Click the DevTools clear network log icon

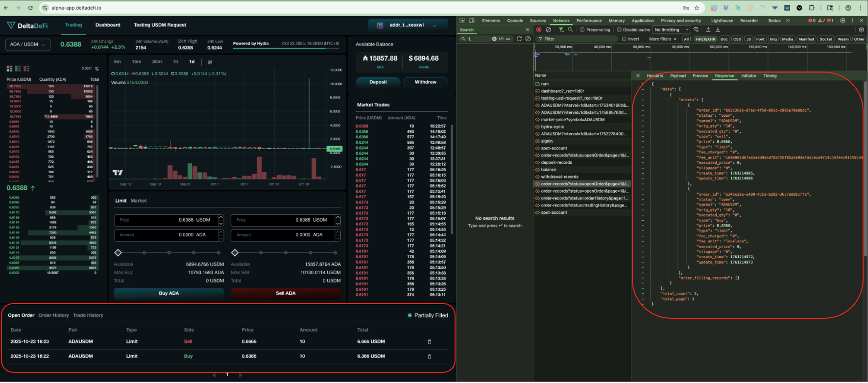click(548, 30)
